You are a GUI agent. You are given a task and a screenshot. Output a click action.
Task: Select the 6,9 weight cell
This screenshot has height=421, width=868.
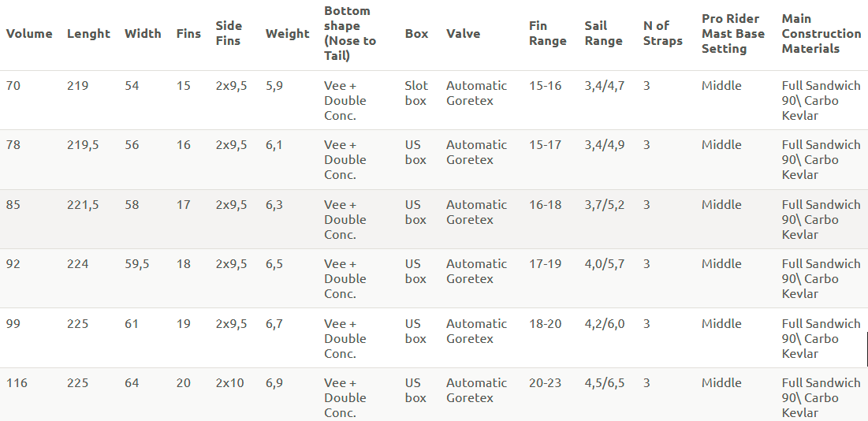pyautogui.click(x=274, y=383)
